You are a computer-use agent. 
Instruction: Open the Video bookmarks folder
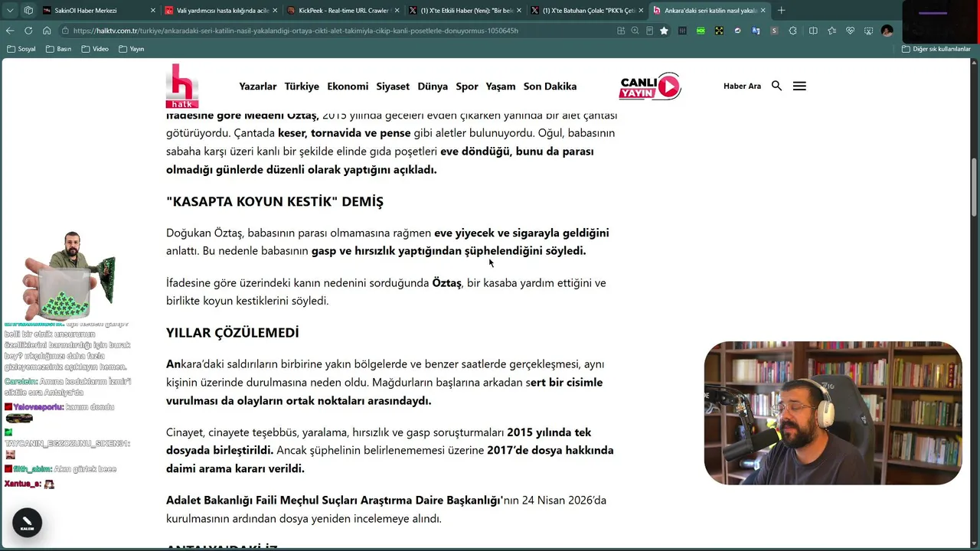95,49
